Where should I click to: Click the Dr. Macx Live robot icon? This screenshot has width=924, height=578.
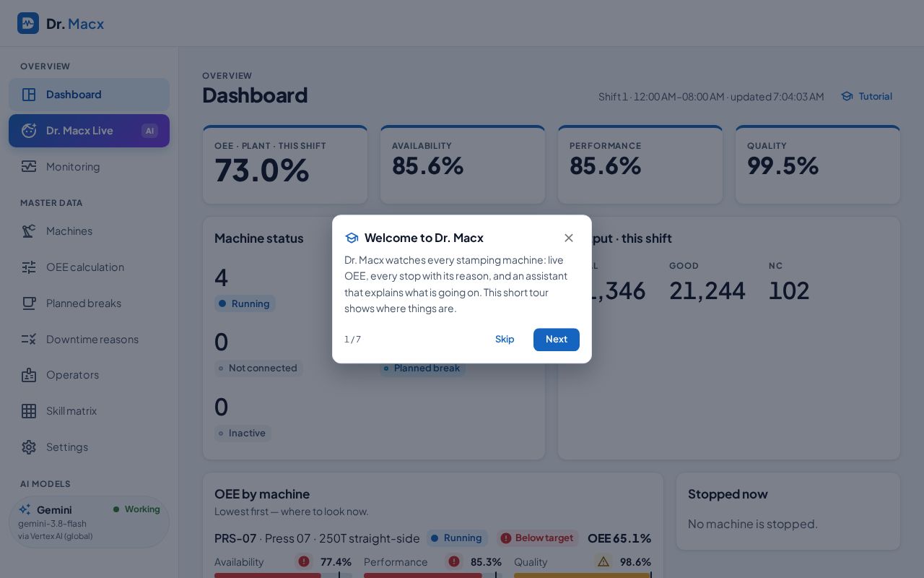pos(29,131)
